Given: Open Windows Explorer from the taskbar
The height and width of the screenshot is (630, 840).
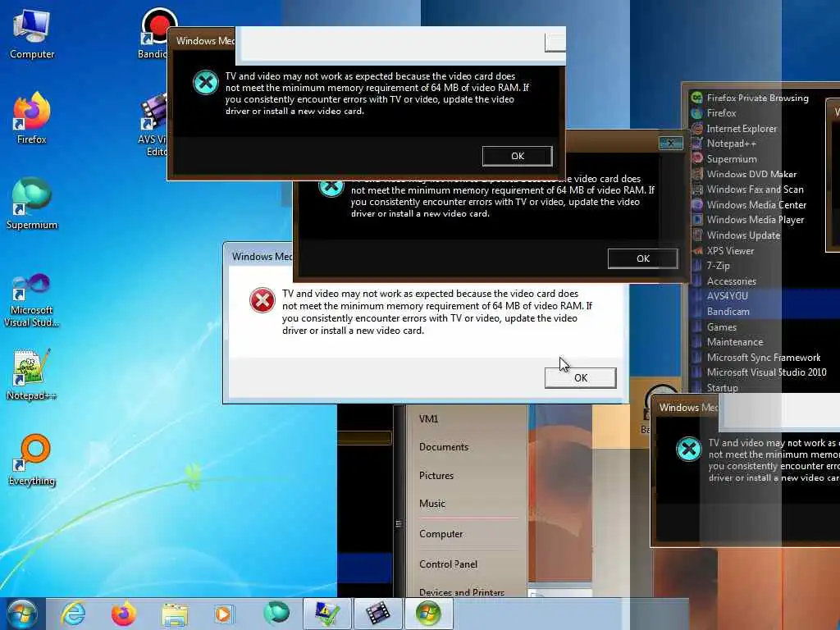Looking at the screenshot, I should coord(175,614).
